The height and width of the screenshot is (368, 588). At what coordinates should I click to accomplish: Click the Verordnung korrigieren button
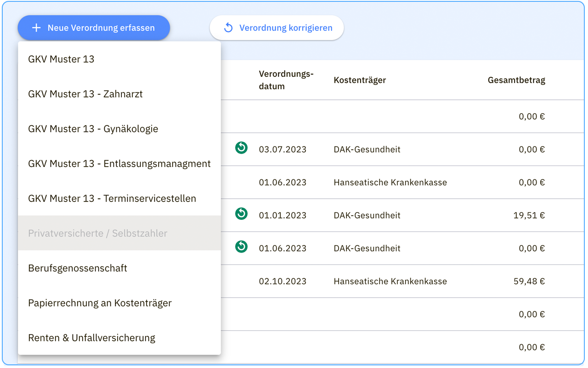pos(277,28)
